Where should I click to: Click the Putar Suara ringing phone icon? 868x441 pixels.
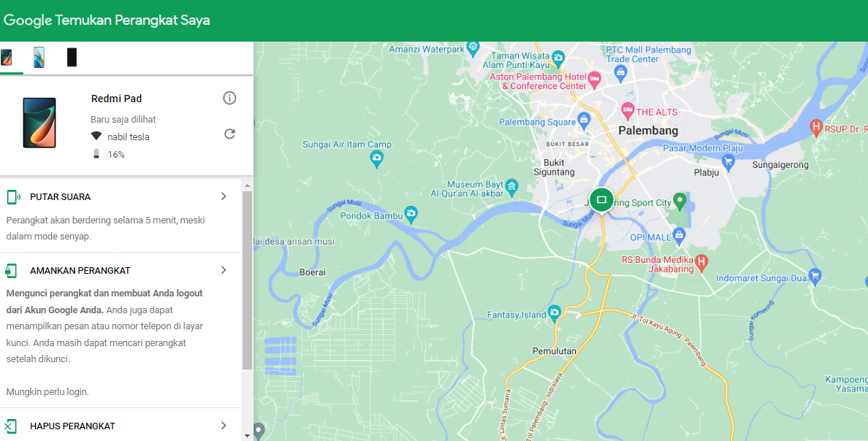point(13,196)
